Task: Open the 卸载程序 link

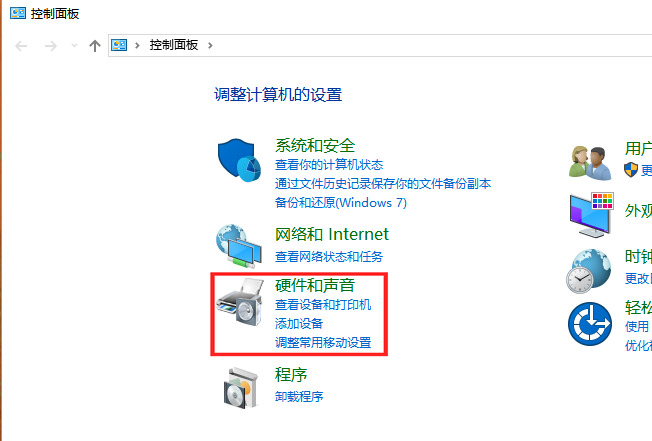Action: tap(299, 397)
